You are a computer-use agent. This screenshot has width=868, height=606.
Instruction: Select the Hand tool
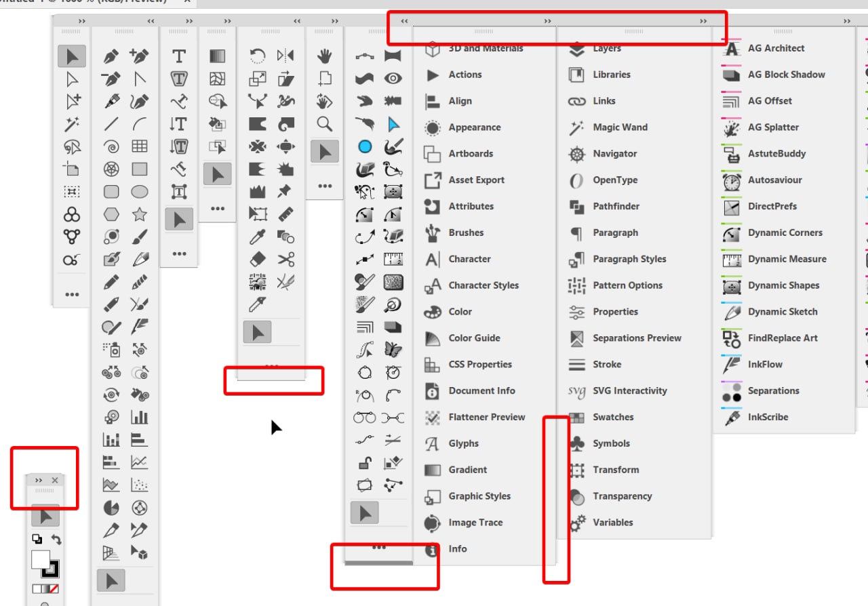pos(325,56)
